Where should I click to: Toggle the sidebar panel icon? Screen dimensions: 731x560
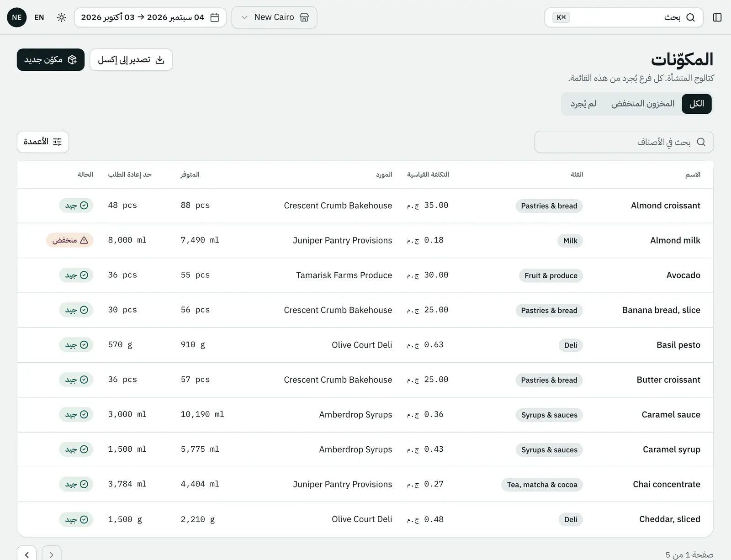717,17
